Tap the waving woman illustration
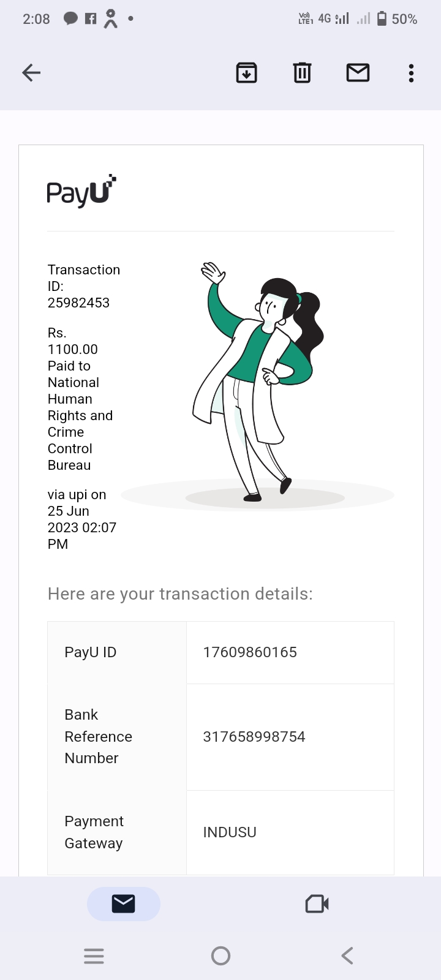The width and height of the screenshot is (441, 980). (260, 380)
